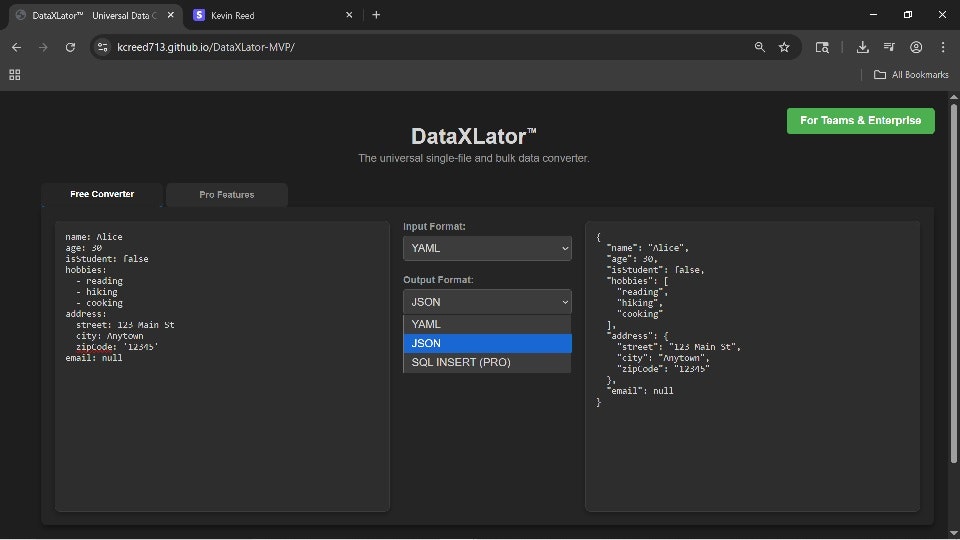Image resolution: width=960 pixels, height=540 pixels.
Task: Open a new browser tab
Action: point(376,15)
